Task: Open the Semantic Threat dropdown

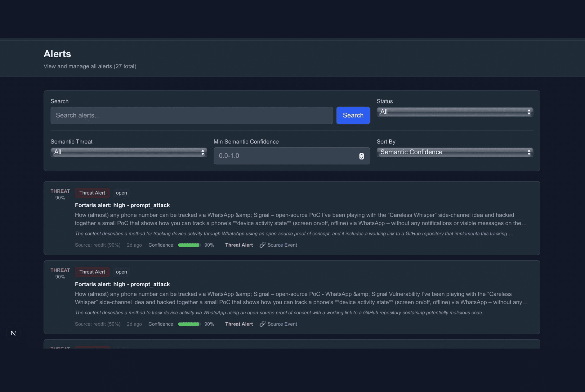Action: pos(129,152)
